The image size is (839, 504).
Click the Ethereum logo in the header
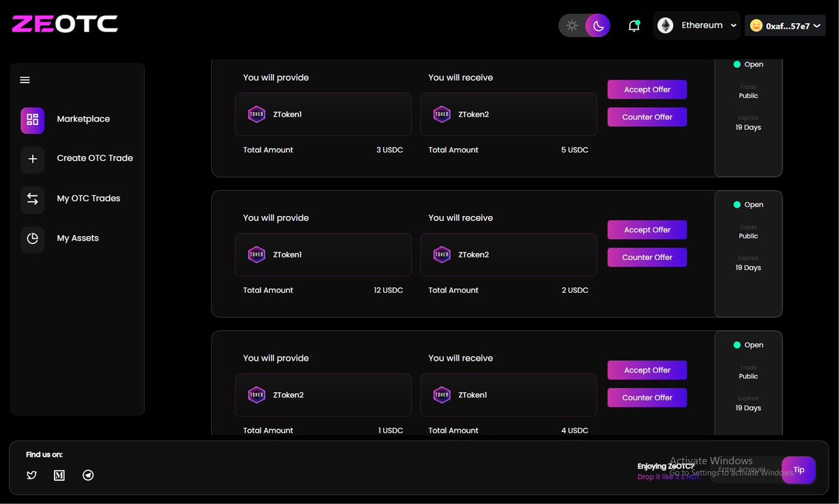pyautogui.click(x=664, y=24)
